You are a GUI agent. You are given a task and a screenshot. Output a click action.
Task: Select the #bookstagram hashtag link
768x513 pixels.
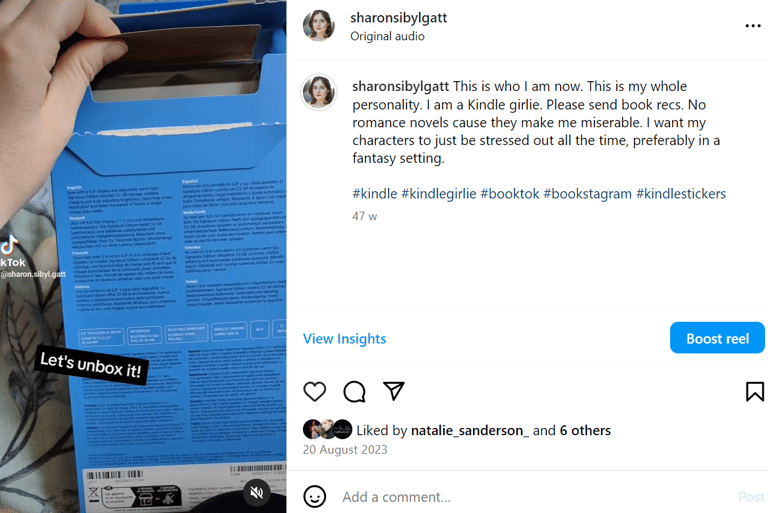587,194
